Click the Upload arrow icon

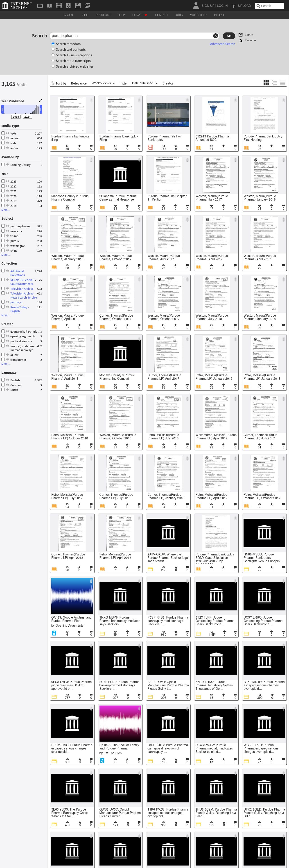click(x=233, y=6)
